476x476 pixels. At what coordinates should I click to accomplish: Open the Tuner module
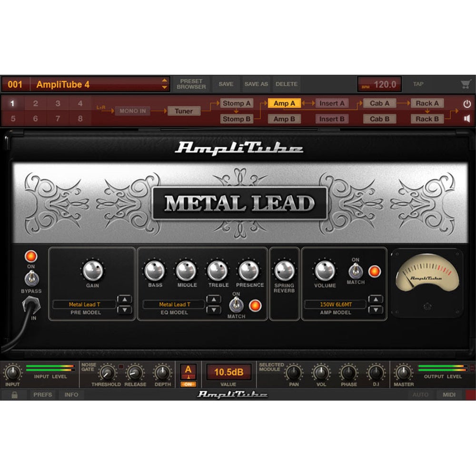click(x=184, y=111)
